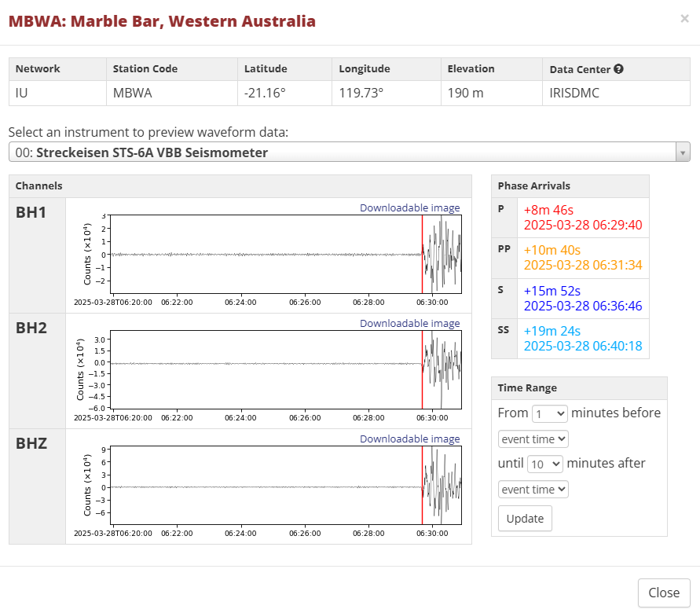Open the BHZ Downloadable image link
The height and width of the screenshot is (613, 700).
point(409,439)
